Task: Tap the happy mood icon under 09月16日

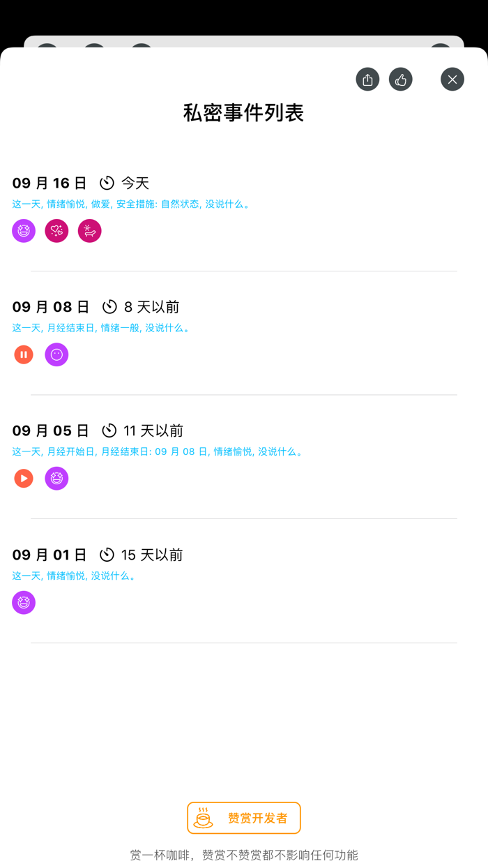Action: 24,231
